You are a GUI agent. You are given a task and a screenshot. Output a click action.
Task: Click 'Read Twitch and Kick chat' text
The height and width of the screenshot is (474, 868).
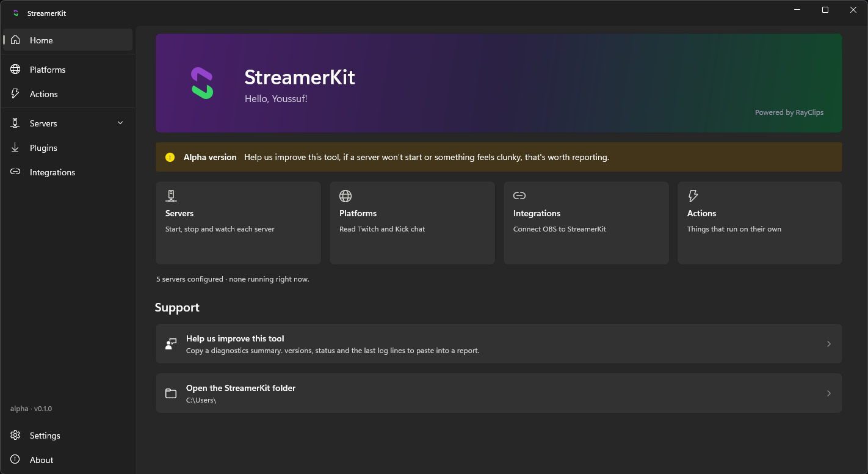382,229
